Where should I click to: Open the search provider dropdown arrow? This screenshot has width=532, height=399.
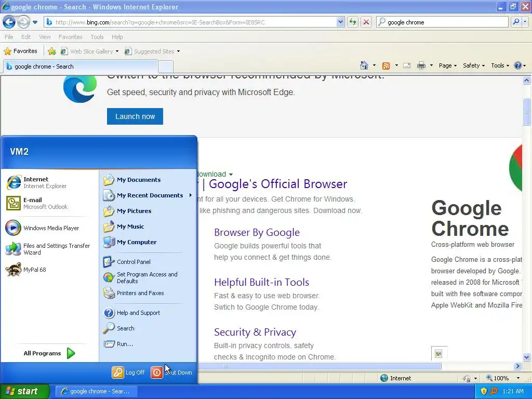coord(525,22)
